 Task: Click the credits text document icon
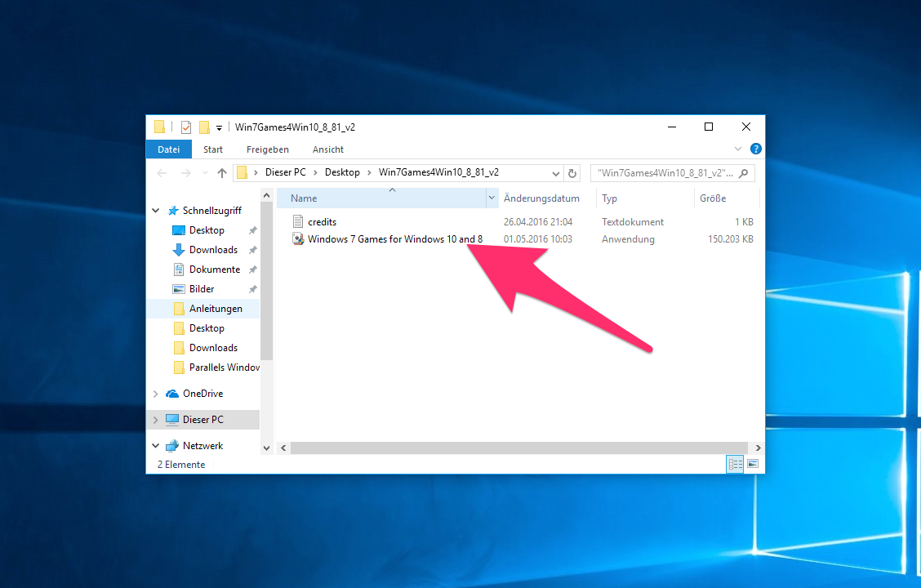(x=298, y=221)
